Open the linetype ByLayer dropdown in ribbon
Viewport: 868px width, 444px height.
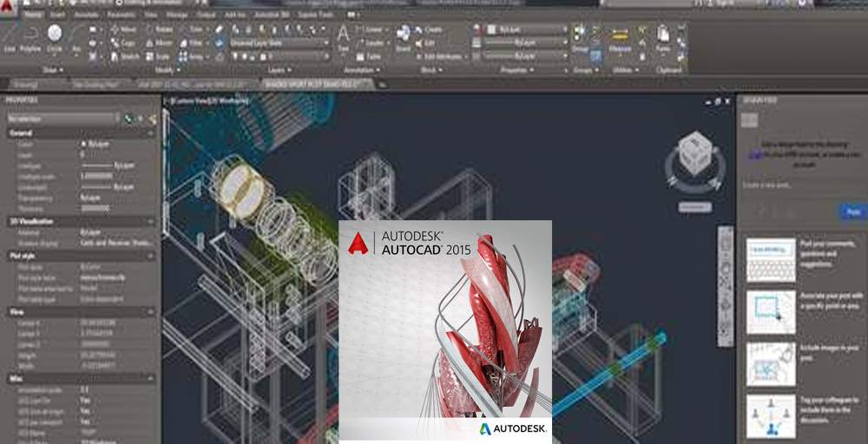pos(527,56)
